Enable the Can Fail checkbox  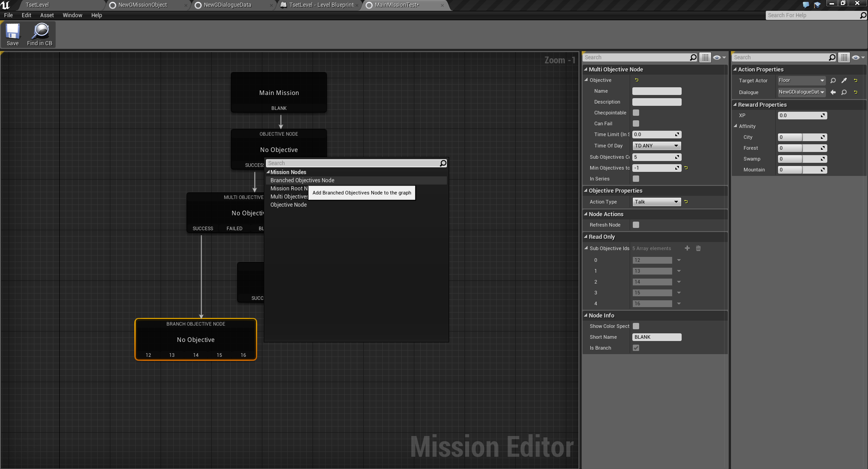pos(636,123)
